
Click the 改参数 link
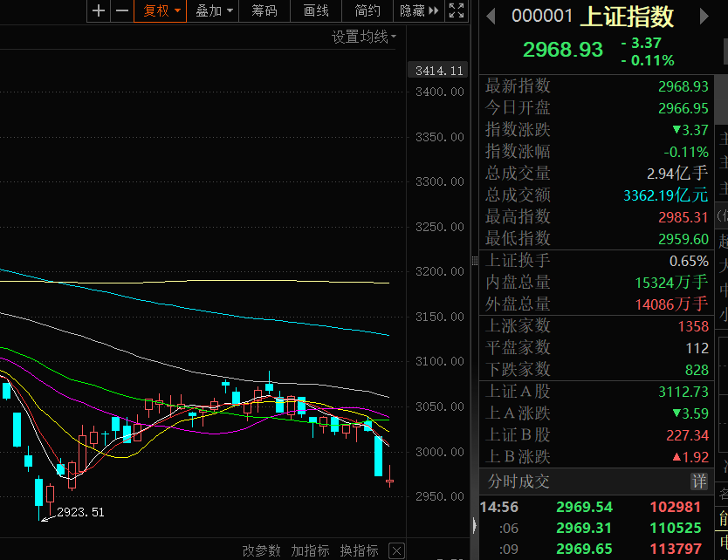(x=261, y=550)
